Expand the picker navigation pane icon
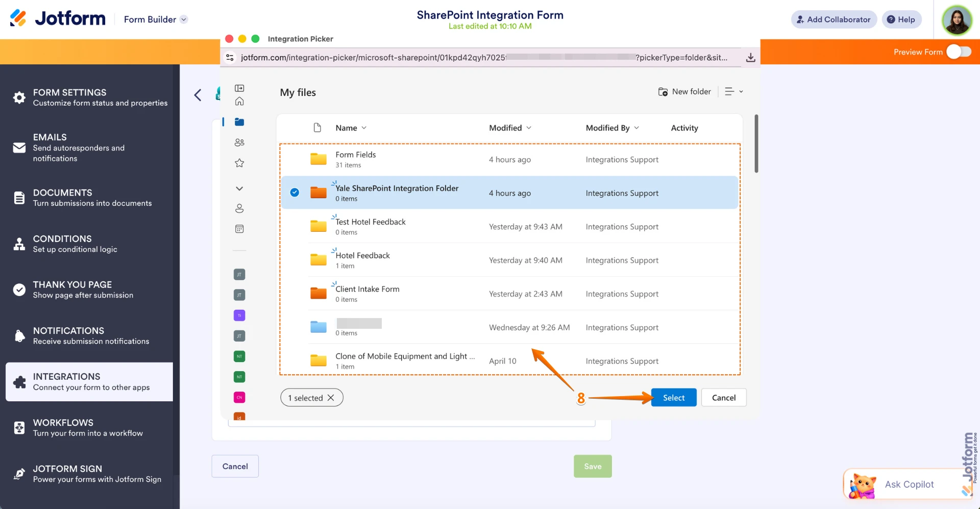The height and width of the screenshot is (509, 980). tap(239, 88)
